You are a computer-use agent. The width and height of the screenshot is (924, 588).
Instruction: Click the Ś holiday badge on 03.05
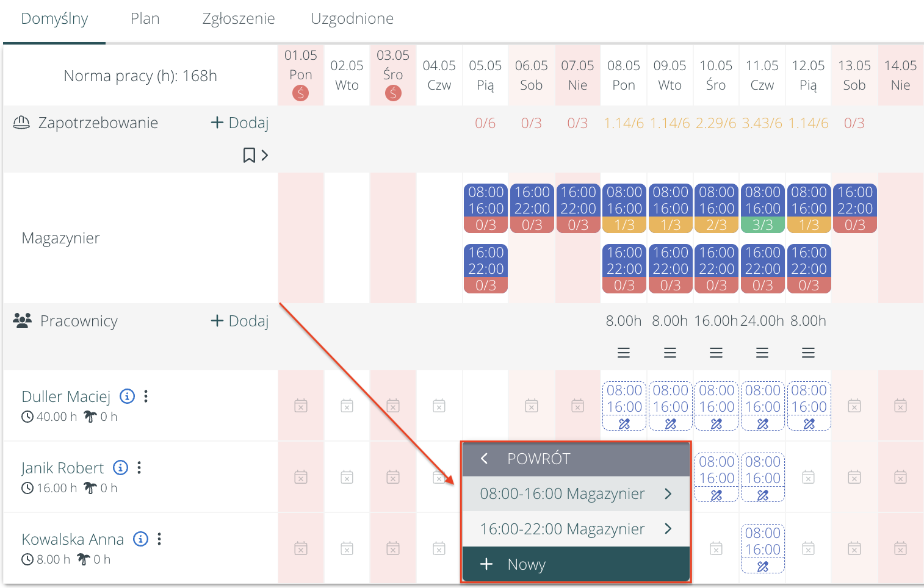[393, 93]
